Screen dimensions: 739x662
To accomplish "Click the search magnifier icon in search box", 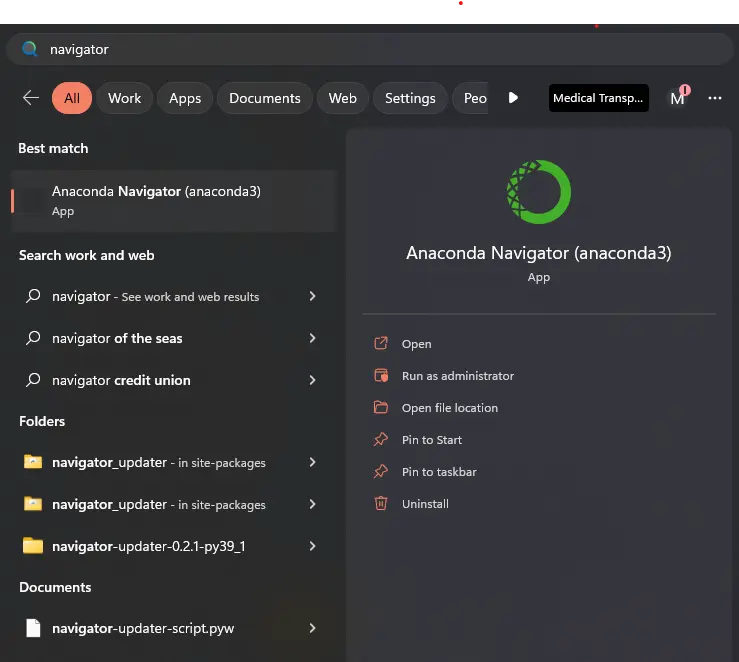I will (x=30, y=49).
